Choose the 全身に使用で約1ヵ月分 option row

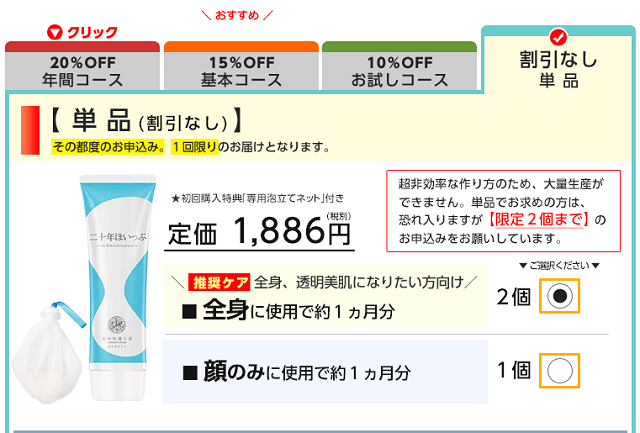pyautogui.click(x=325, y=296)
